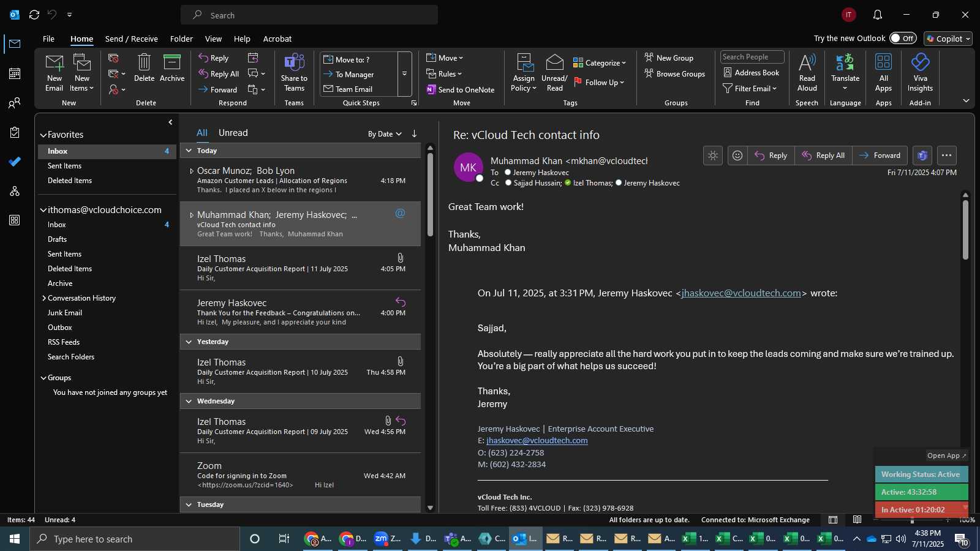Image resolution: width=980 pixels, height=551 pixels.
Task: Open Task View on the taskbar
Action: 284,539
